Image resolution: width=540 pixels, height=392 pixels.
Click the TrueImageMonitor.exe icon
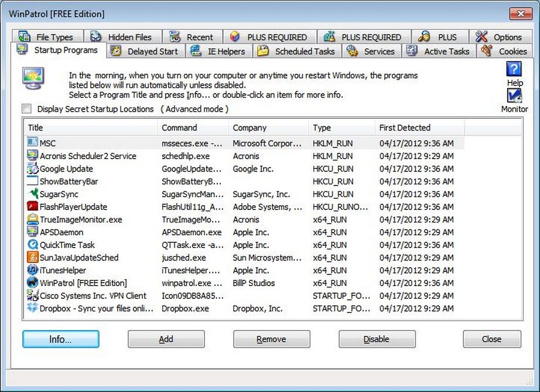point(32,219)
